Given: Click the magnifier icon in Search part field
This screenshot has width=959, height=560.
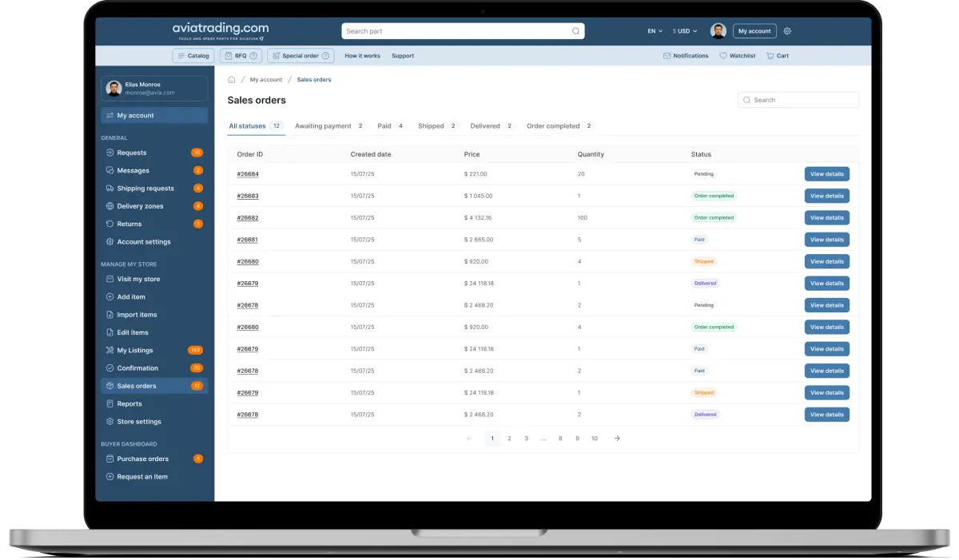Looking at the screenshot, I should 575,31.
